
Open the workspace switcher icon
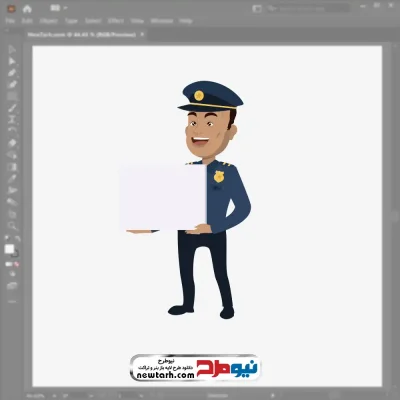[x=257, y=9]
